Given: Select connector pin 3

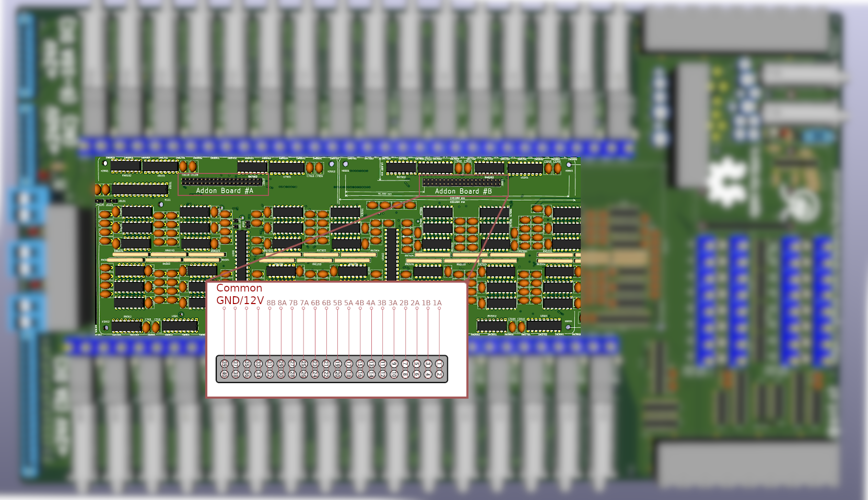Looking at the screenshot, I should click(428, 364).
